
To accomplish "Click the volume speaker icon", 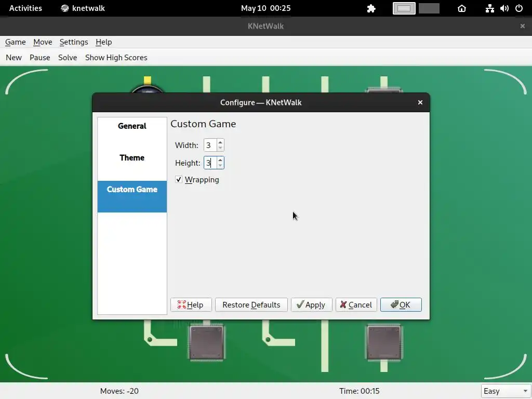I will (504, 8).
